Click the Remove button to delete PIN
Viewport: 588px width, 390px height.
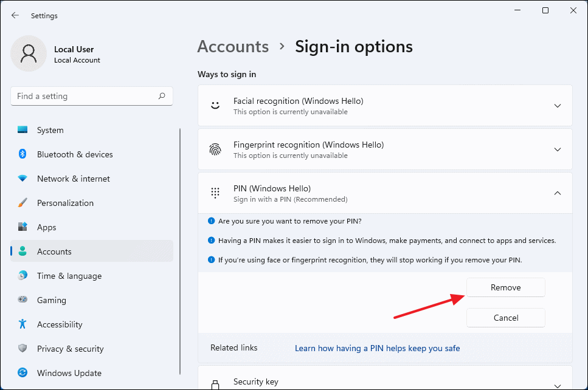click(505, 287)
